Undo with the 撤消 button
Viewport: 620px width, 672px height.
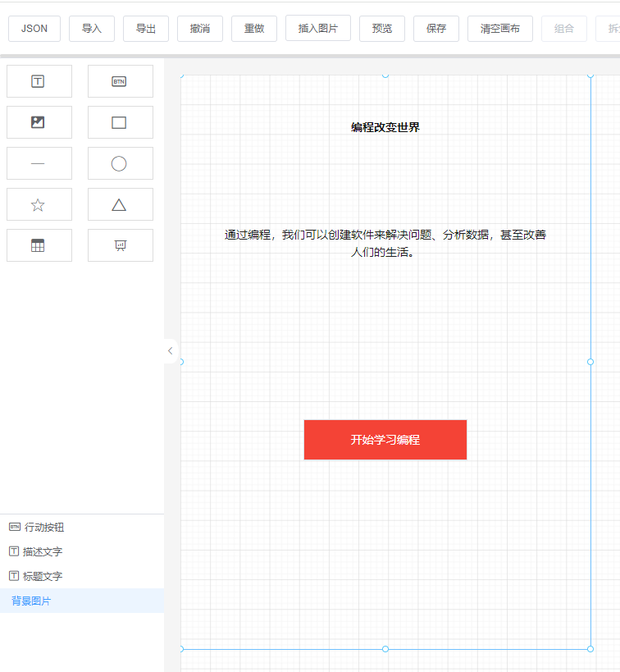click(x=200, y=29)
